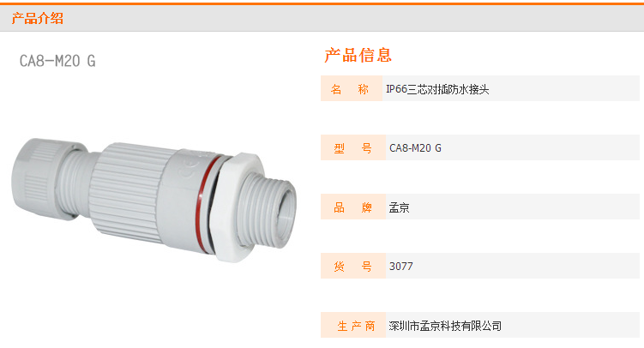Click product name IP66三芯对插防水接头
Image resolution: width=644 pixels, height=348 pixels.
pos(437,89)
